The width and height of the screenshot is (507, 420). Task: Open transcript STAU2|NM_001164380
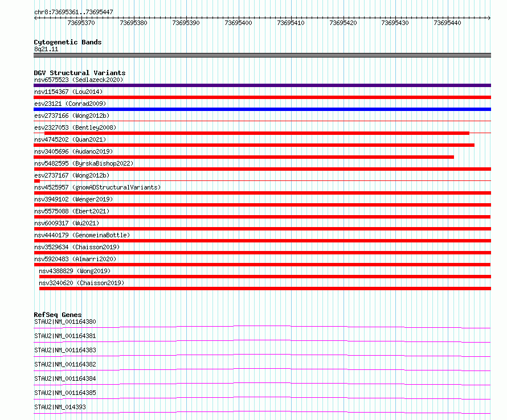click(65, 322)
